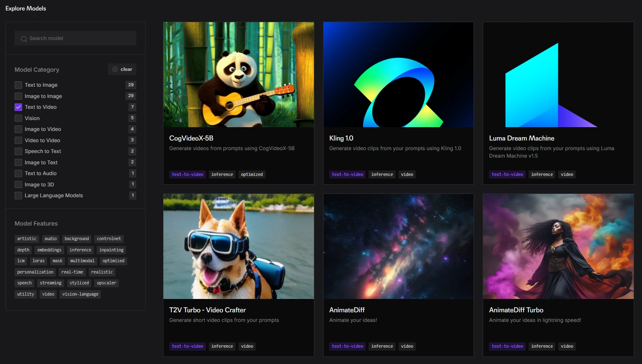Click text-to-video tag on AnimateDiff Turbo card
The height and width of the screenshot is (364, 642).
[x=507, y=346]
